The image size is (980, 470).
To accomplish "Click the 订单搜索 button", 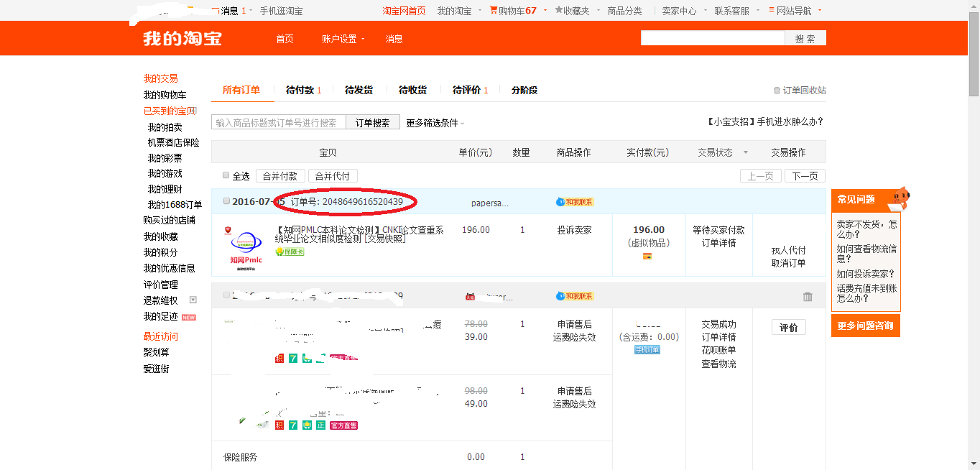I will click(x=373, y=123).
